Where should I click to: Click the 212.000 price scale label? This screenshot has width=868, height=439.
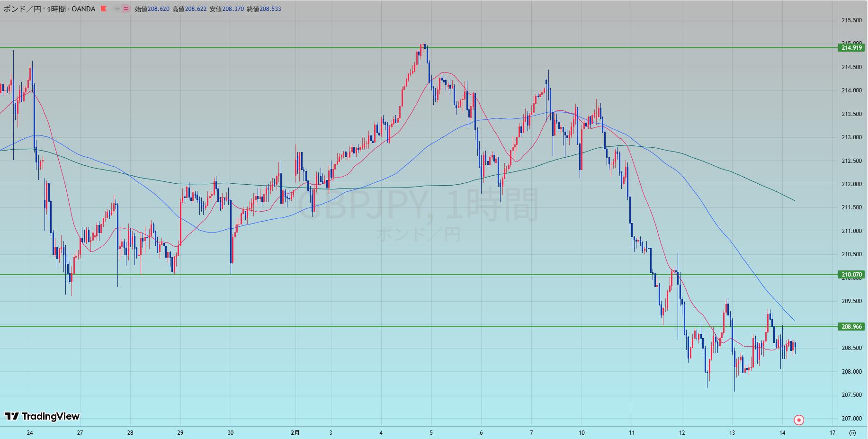point(851,184)
